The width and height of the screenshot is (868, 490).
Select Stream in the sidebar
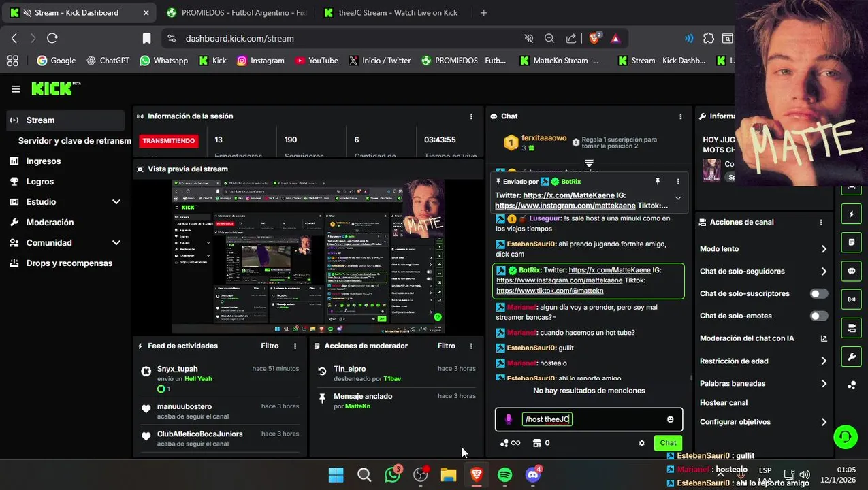click(65, 120)
